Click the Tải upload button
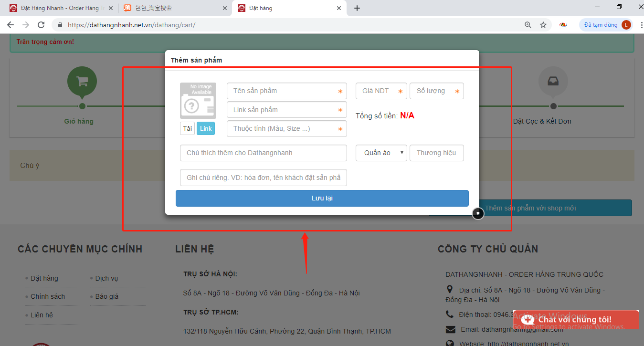This screenshot has width=644, height=346. (187, 128)
